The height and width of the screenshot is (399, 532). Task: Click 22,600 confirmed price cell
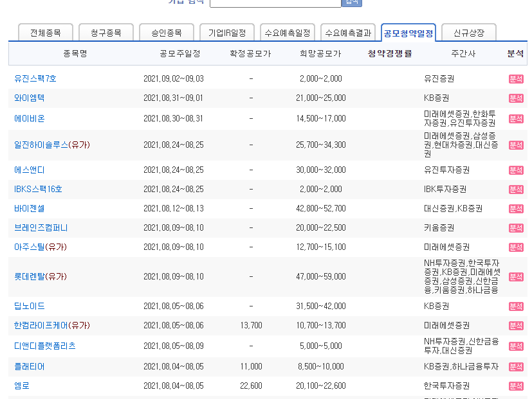click(x=251, y=386)
